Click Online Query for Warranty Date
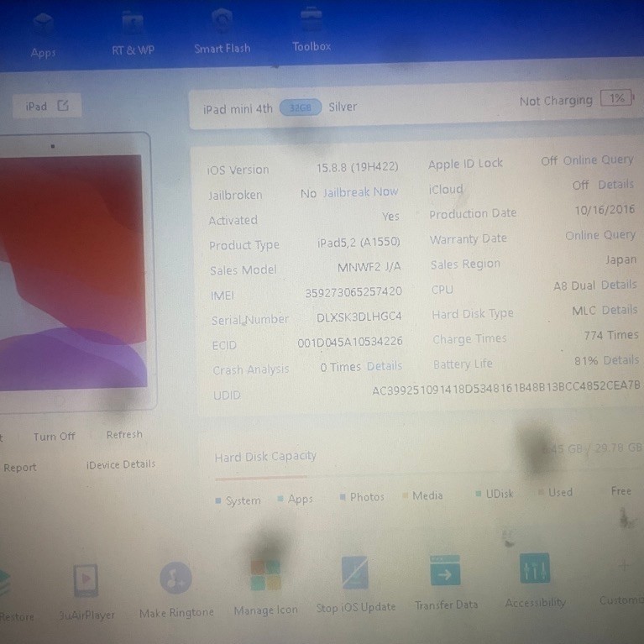Screen dimensions: 644x644 coord(600,235)
